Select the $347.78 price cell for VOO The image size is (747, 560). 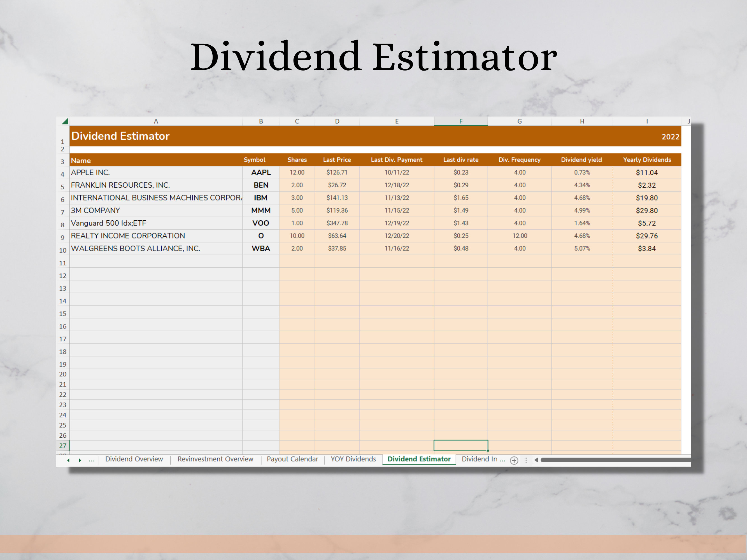pos(337,223)
